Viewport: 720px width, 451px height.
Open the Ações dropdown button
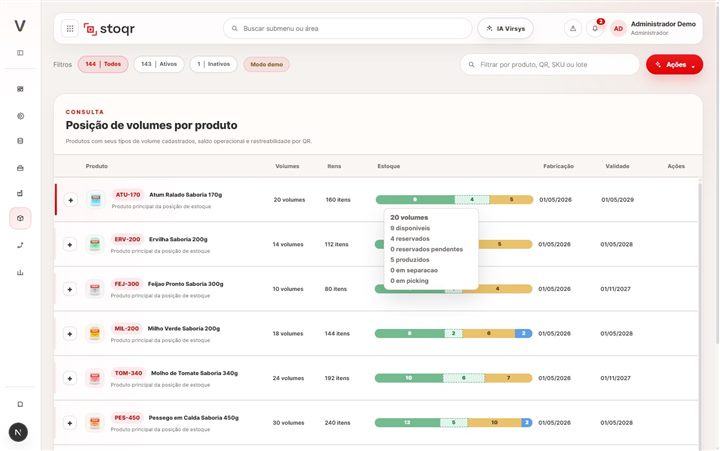[675, 65]
